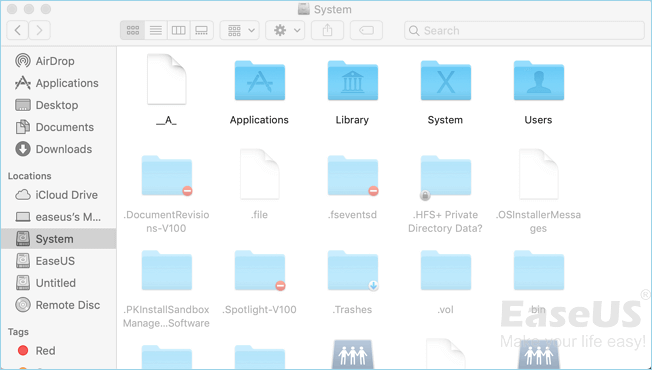The height and width of the screenshot is (370, 652).
Task: Select the .OSInstallerMessages file icon
Action: (539, 174)
